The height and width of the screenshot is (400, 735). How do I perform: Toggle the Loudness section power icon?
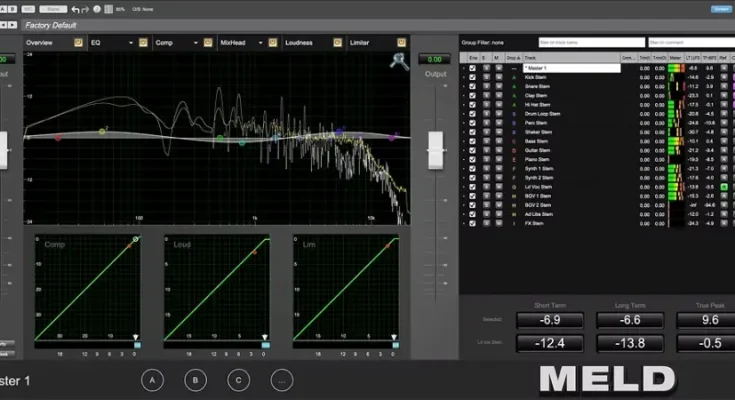click(x=337, y=43)
